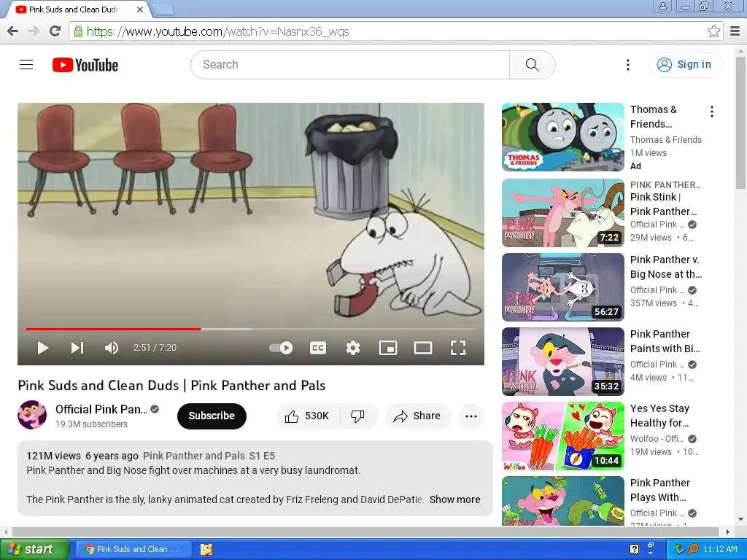The image size is (747, 560).
Task: Open Chrome menu button
Action: [x=735, y=31]
